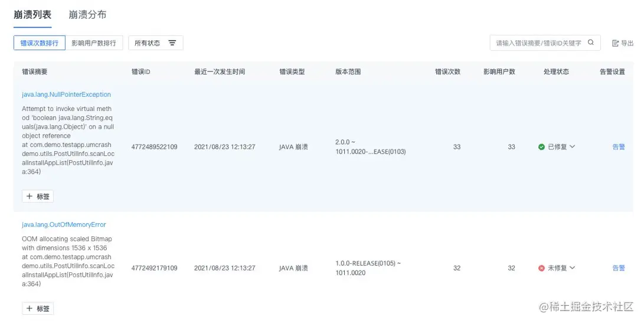Focus the 错误摘要/错误ID search field
644x323 pixels.
[545, 43]
